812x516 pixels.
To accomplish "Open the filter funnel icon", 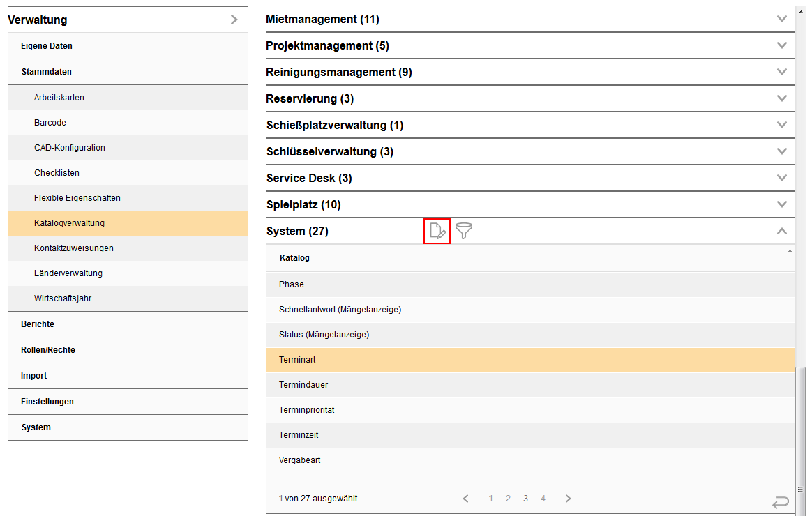I will tap(464, 231).
